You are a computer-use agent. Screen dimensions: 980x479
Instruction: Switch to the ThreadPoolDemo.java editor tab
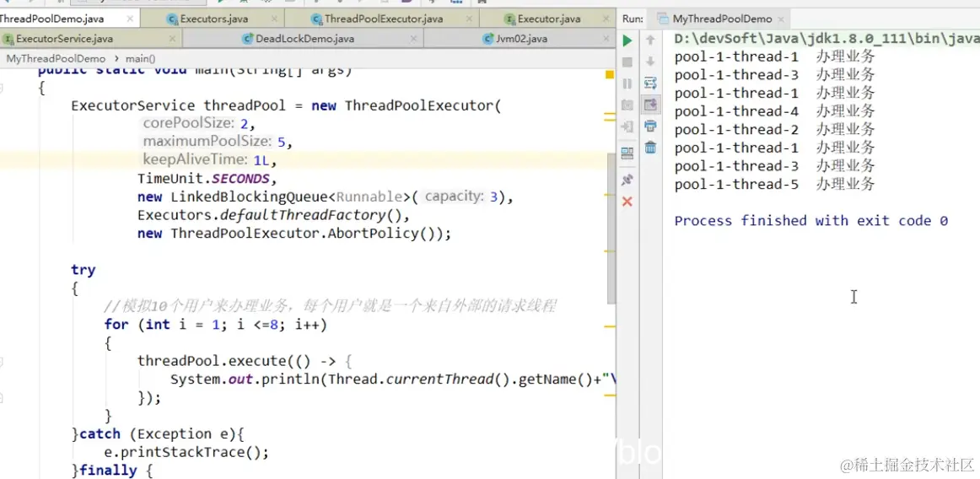[51, 19]
